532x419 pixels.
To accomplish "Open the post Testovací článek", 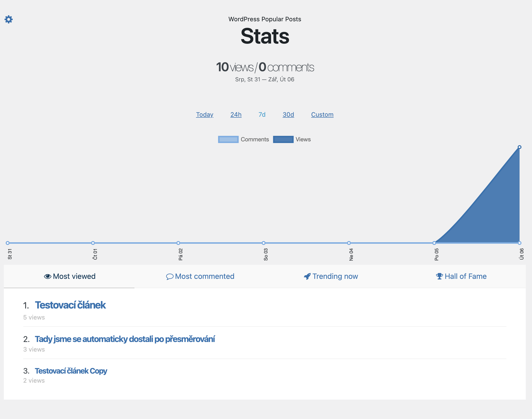I will [x=70, y=305].
